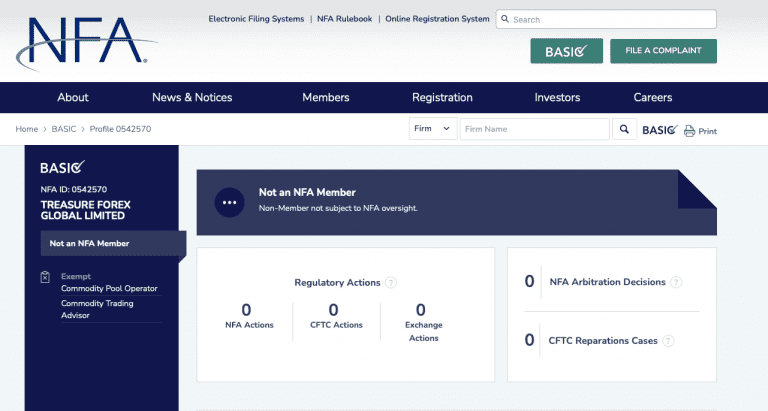Click into the Firm Name field
This screenshot has height=411, width=768.
[534, 129]
